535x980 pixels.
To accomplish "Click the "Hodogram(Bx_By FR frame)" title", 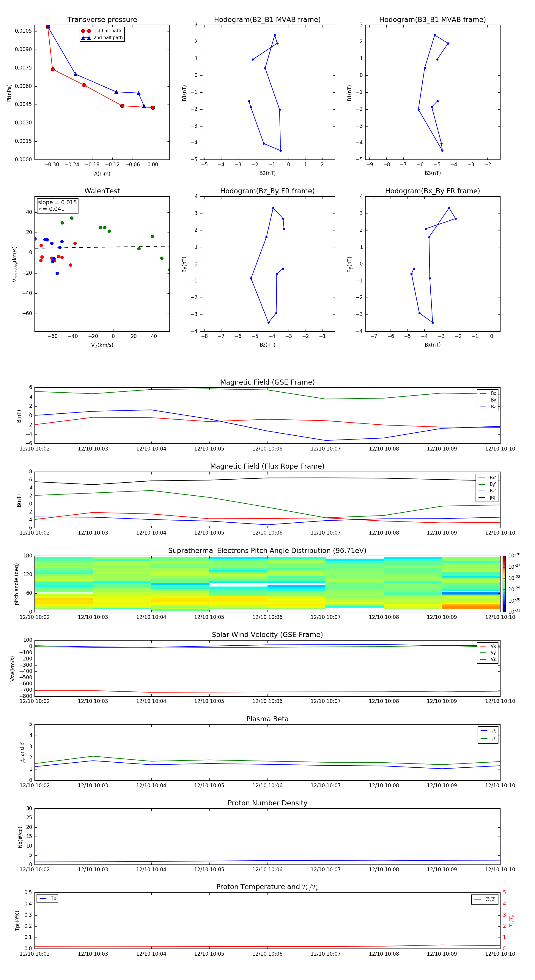I will coord(432,191).
